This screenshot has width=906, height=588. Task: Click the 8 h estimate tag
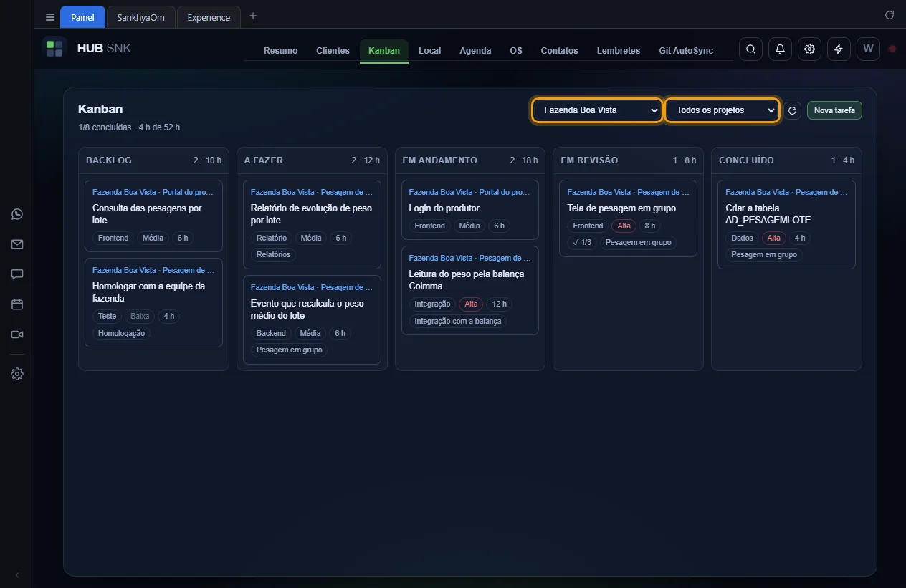(x=649, y=226)
